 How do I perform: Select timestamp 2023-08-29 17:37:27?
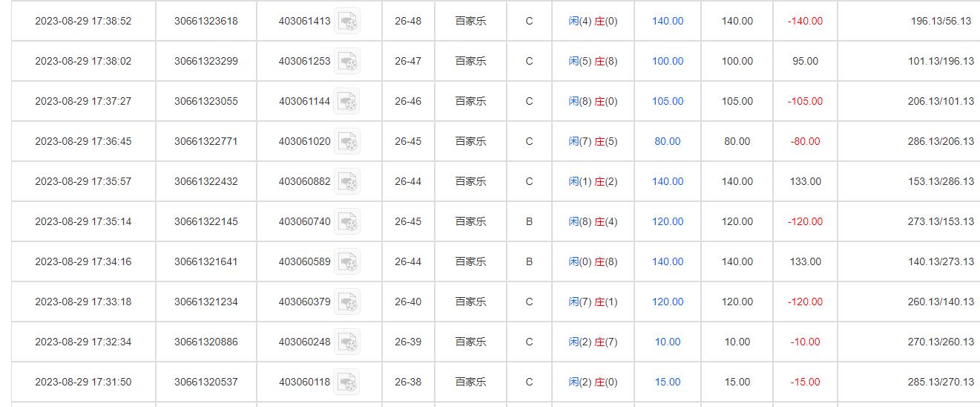[x=83, y=102]
